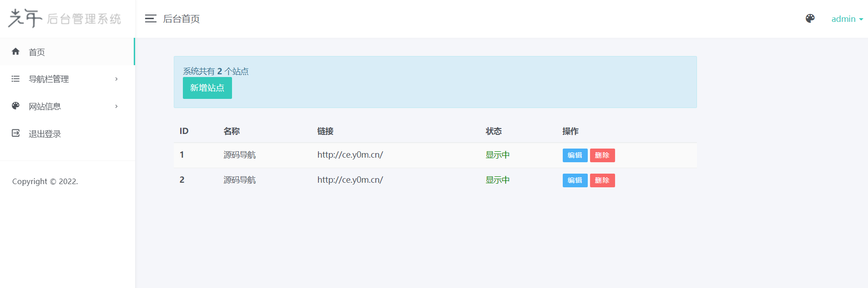
Task: Expand the 网站信息 submenu chevron
Action: coord(116,107)
